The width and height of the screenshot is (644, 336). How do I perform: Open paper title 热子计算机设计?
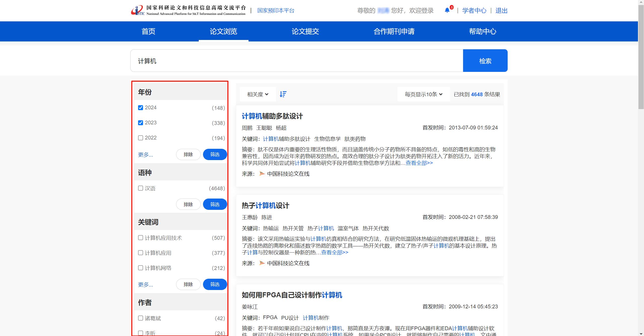point(265,206)
